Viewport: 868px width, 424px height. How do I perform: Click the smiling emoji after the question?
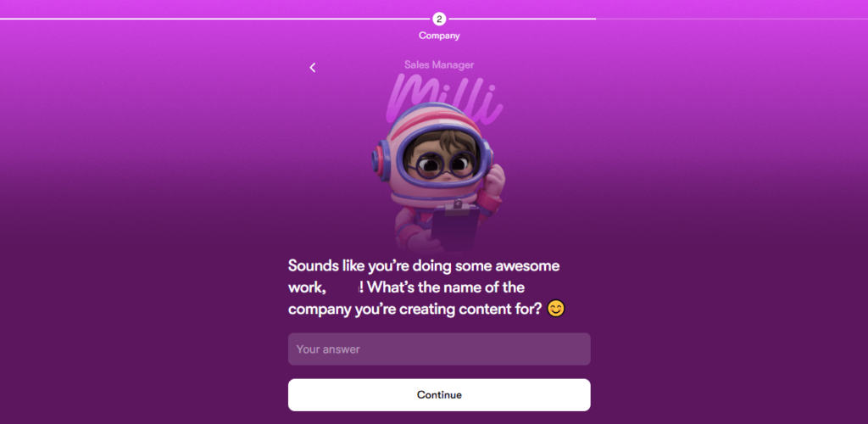pyautogui.click(x=556, y=309)
